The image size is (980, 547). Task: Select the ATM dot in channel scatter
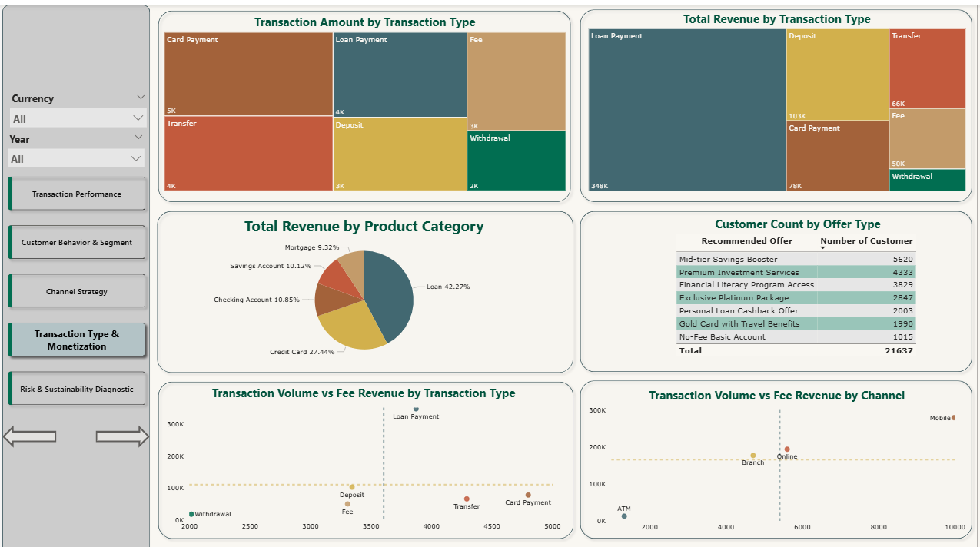pos(624,516)
